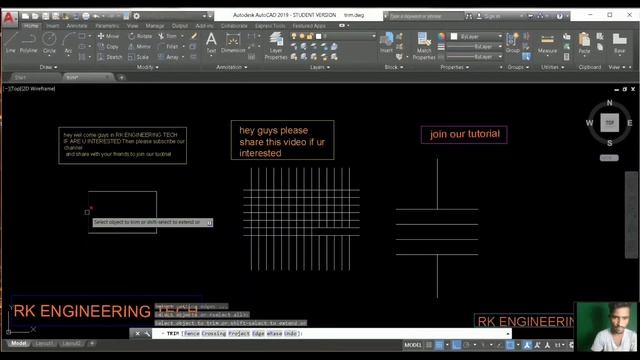Screen dimensions: 640x360
Task: Select the Line tool
Action: pyautogui.click(x=11, y=42)
